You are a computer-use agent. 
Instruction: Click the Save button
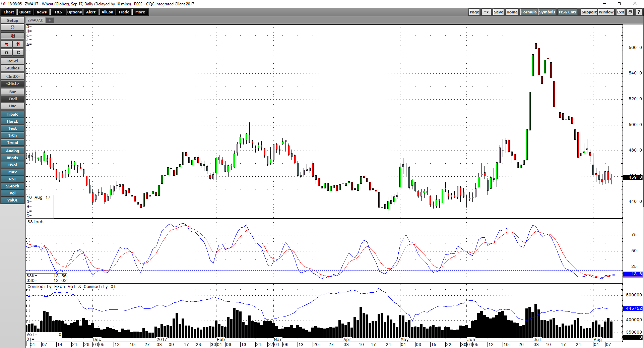pyautogui.click(x=498, y=12)
